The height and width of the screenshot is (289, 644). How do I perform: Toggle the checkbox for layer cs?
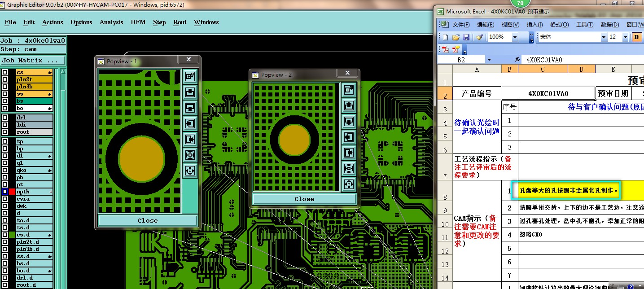pos(5,72)
